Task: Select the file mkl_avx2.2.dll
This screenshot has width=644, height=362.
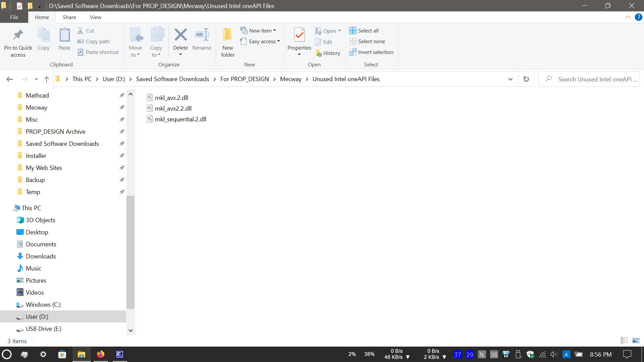Action: (x=169, y=108)
